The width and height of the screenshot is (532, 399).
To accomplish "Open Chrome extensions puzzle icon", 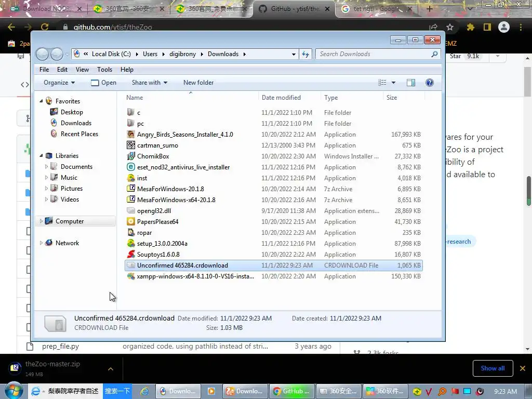I will point(470,27).
